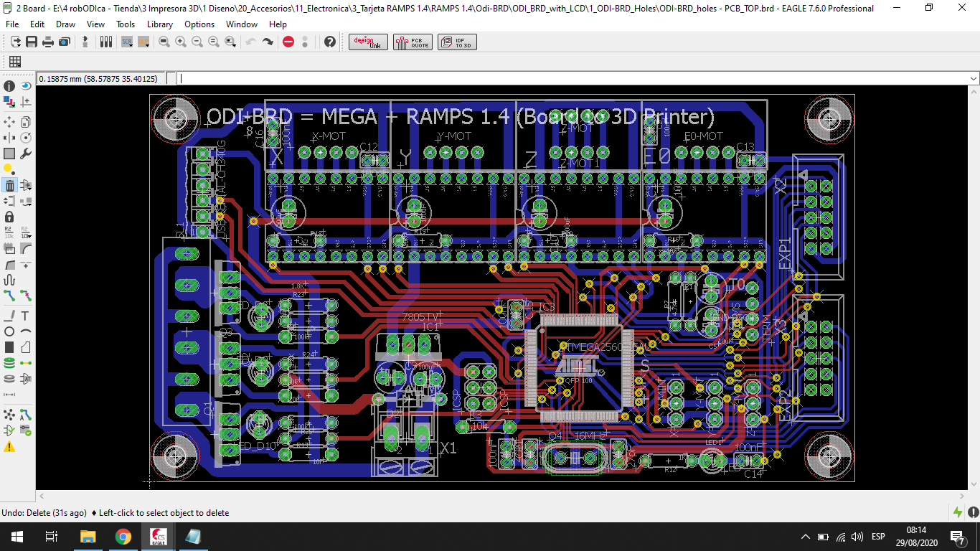The width and height of the screenshot is (980, 551).
Task: Select the Group selection tool
Action: click(x=9, y=154)
